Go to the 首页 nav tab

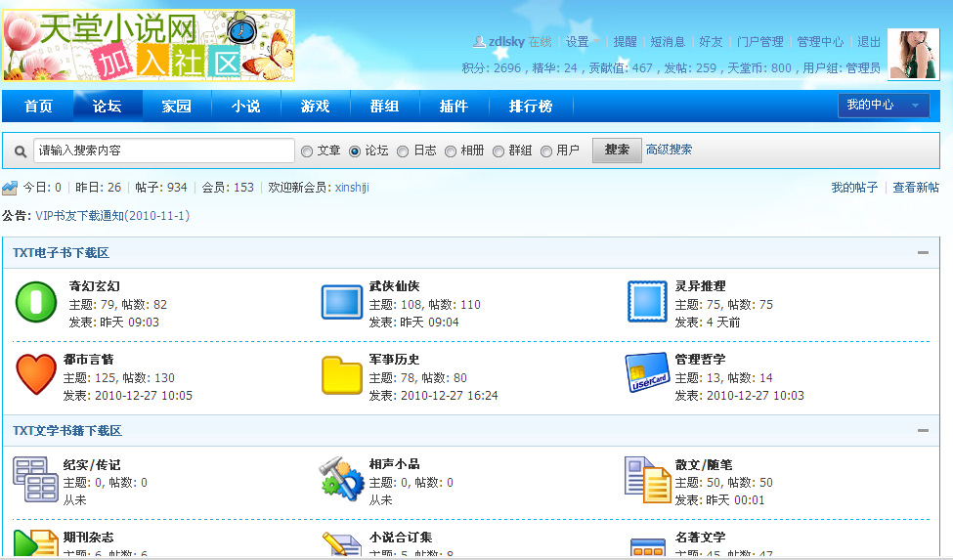pos(38,107)
